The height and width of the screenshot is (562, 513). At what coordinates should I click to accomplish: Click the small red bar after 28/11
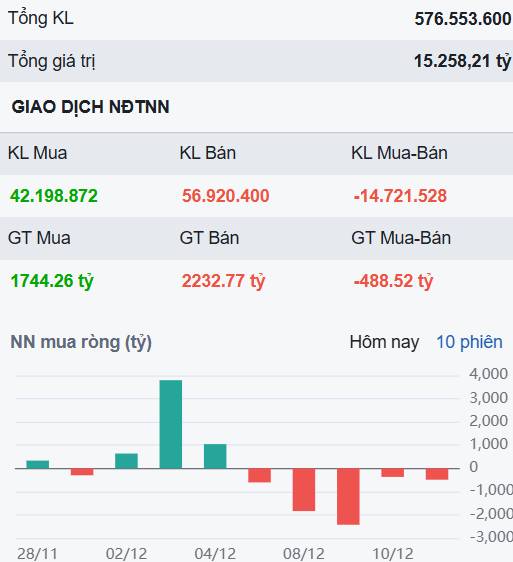(x=82, y=472)
